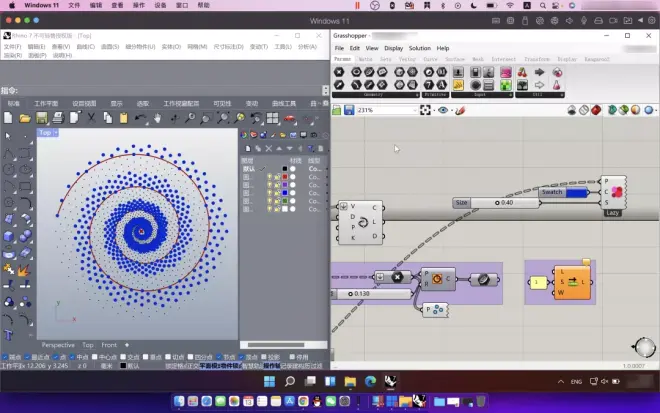This screenshot has width=660, height=413.
Task: Open File Explorer from the Windows taskbar
Action: coord(350,381)
